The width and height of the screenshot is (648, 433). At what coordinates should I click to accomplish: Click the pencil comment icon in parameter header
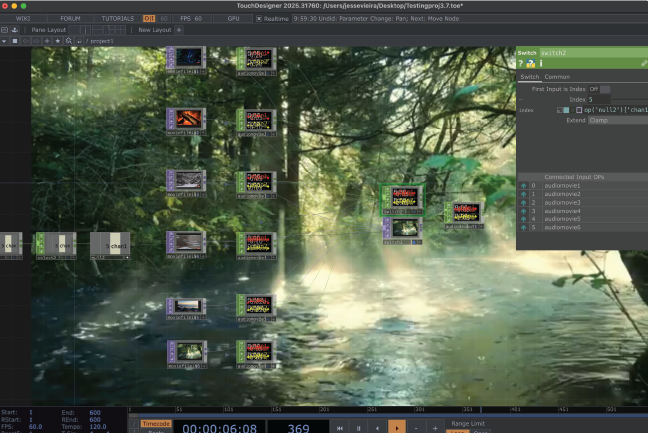[644, 63]
